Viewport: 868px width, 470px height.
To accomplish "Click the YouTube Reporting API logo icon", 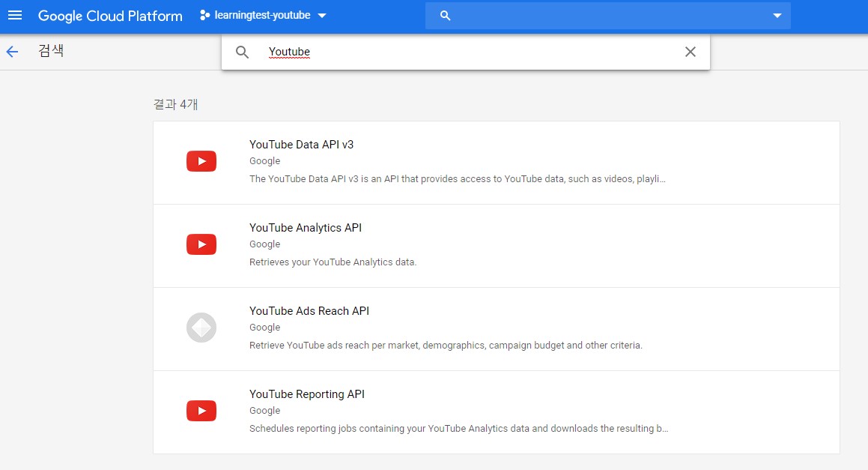I will (201, 411).
